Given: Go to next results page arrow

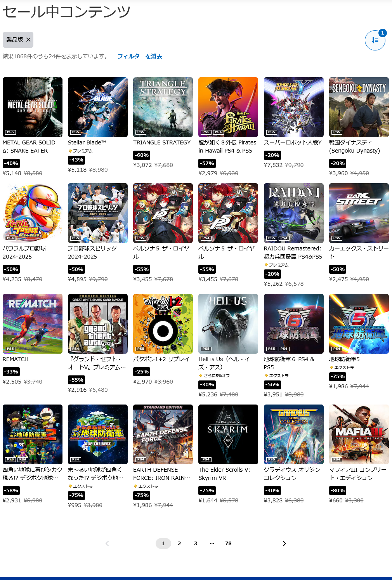Looking at the screenshot, I should pos(284,544).
